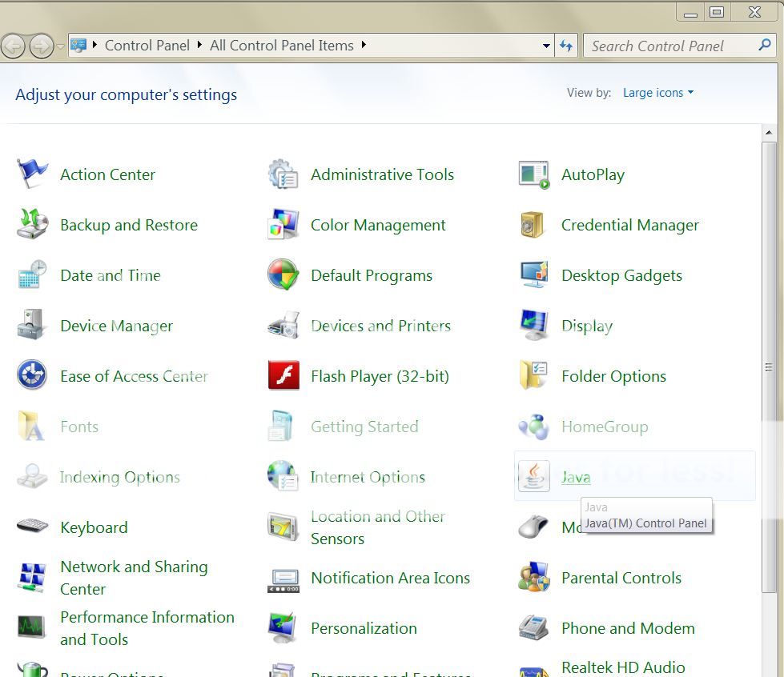Open the Notification Area Icons link

(390, 578)
